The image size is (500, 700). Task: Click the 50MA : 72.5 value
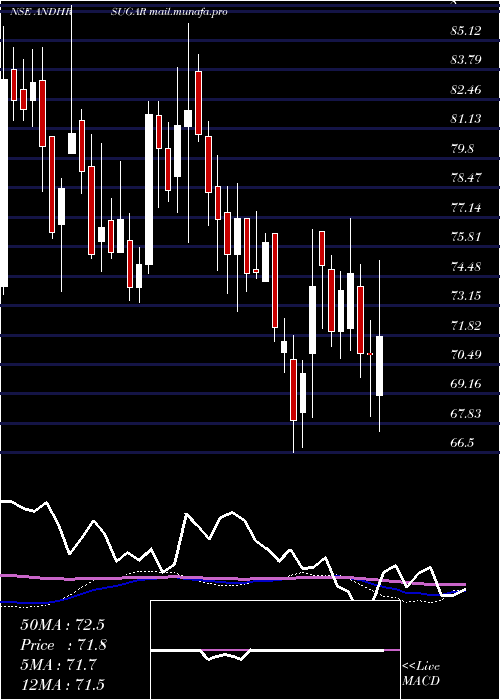point(62,625)
